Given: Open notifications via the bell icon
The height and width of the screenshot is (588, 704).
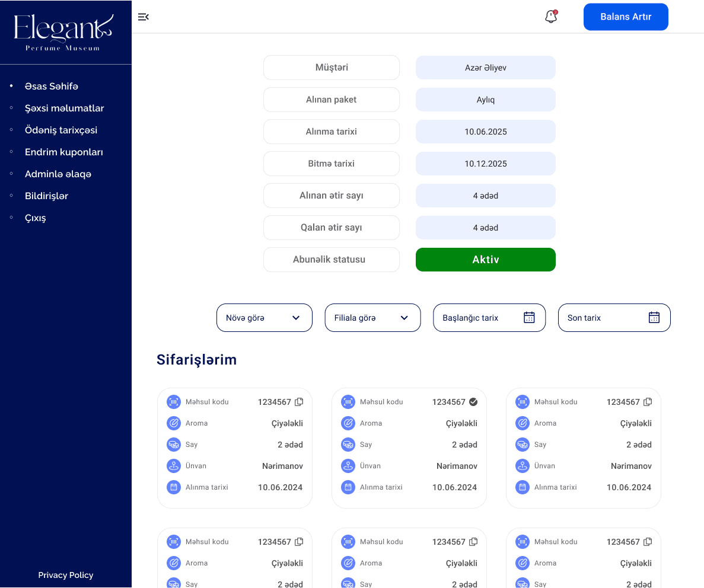Looking at the screenshot, I should [x=551, y=17].
